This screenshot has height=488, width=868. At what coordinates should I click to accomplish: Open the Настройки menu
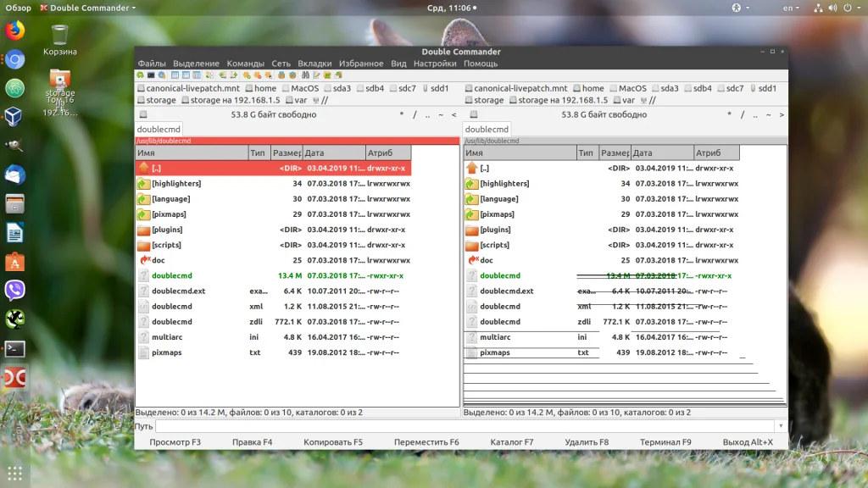click(x=435, y=64)
